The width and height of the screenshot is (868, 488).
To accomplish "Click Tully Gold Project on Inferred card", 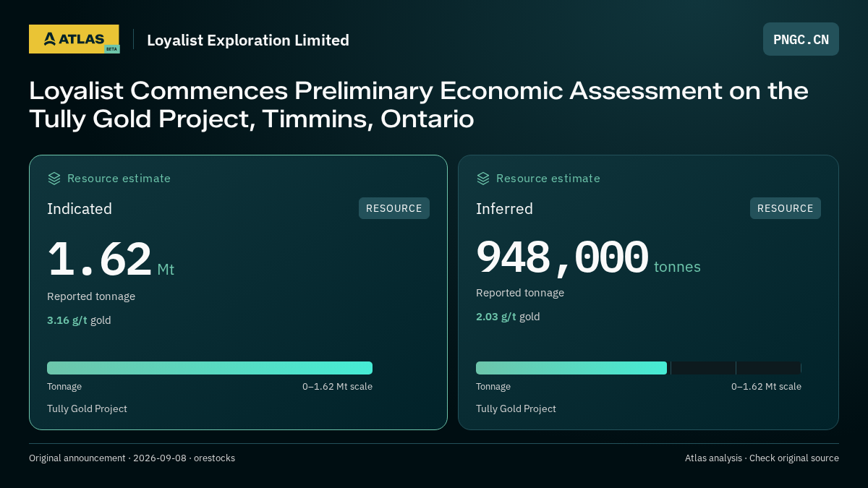I will point(516,408).
